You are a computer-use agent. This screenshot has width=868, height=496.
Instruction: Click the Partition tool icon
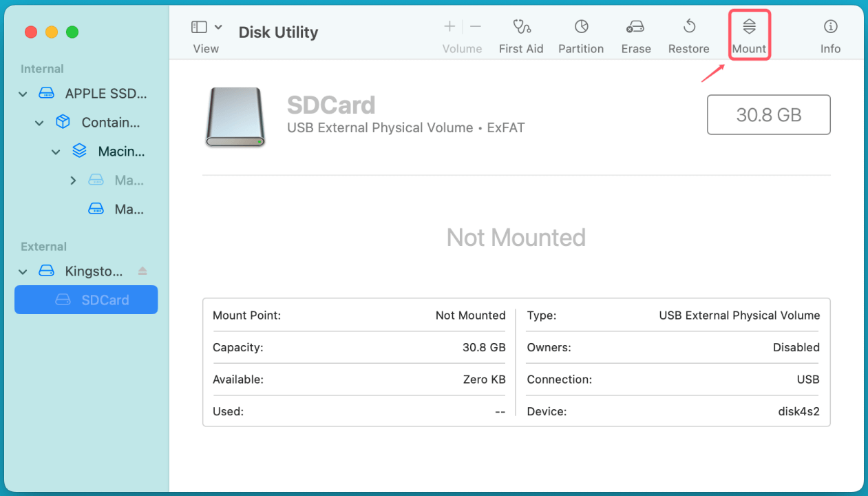click(x=581, y=34)
